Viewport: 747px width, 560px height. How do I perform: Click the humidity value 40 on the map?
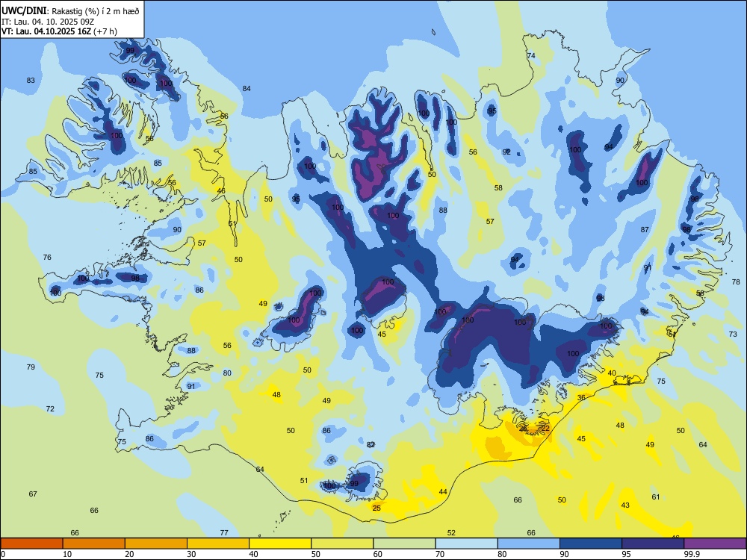pyautogui.click(x=612, y=373)
